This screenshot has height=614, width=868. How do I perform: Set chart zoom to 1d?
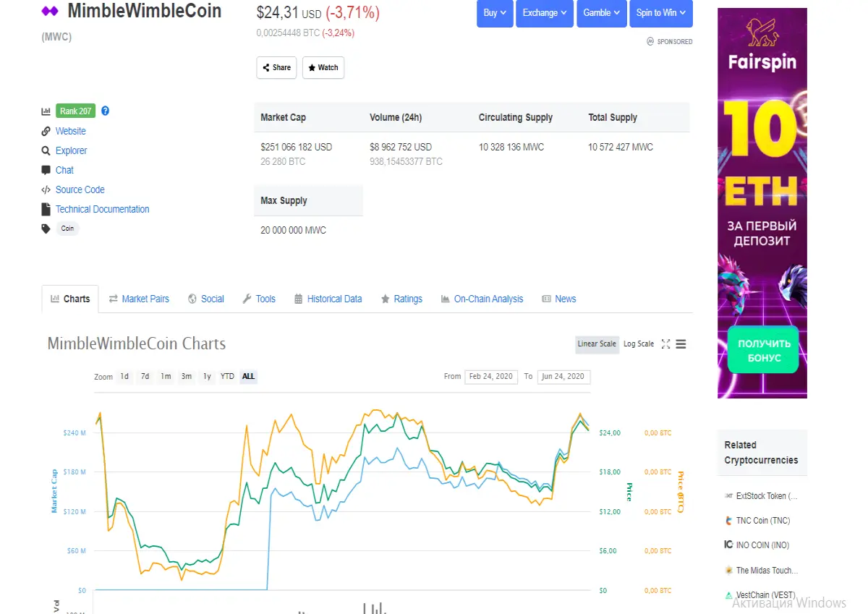pyautogui.click(x=124, y=377)
